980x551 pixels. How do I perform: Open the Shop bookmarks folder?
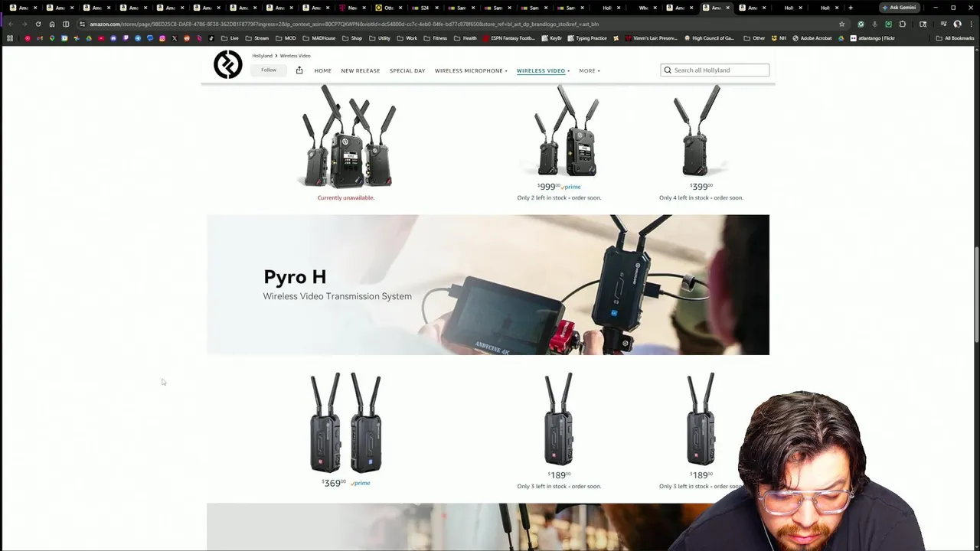tap(352, 38)
